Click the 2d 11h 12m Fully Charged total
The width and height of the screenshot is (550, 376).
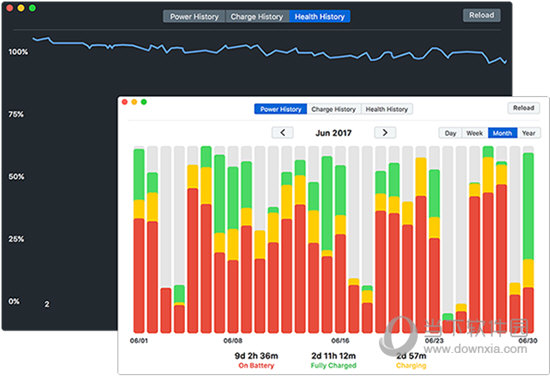tap(334, 356)
